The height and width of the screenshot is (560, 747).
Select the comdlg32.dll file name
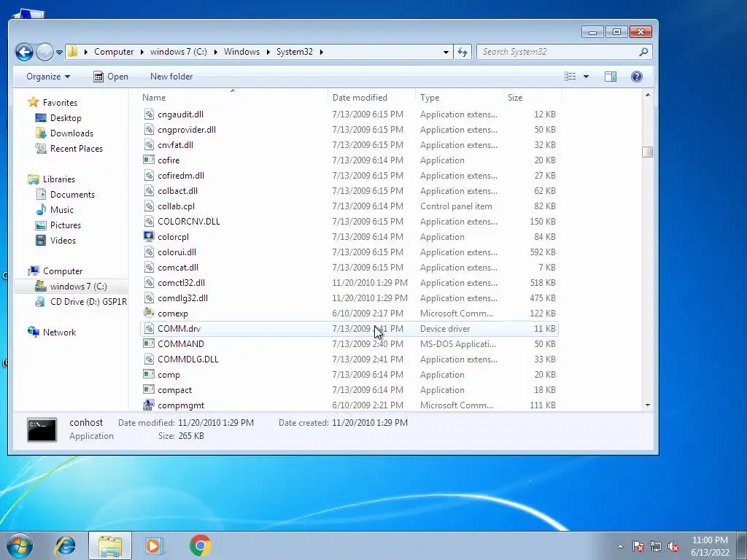coord(182,298)
